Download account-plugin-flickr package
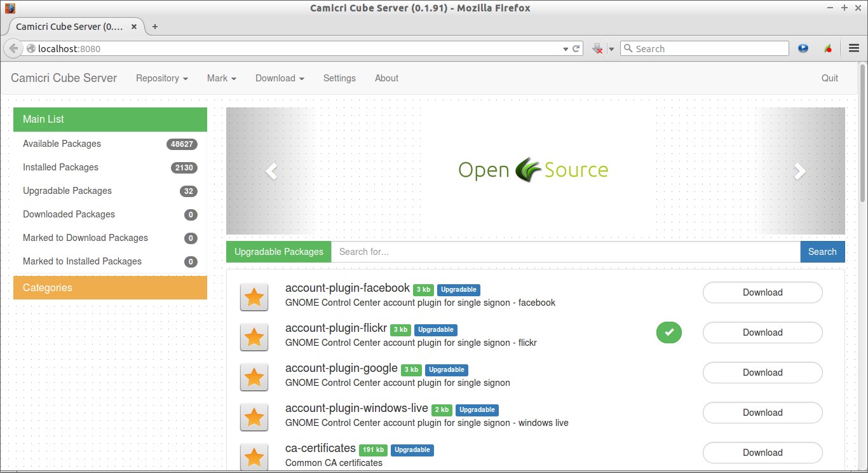The image size is (868, 473). pyautogui.click(x=763, y=332)
